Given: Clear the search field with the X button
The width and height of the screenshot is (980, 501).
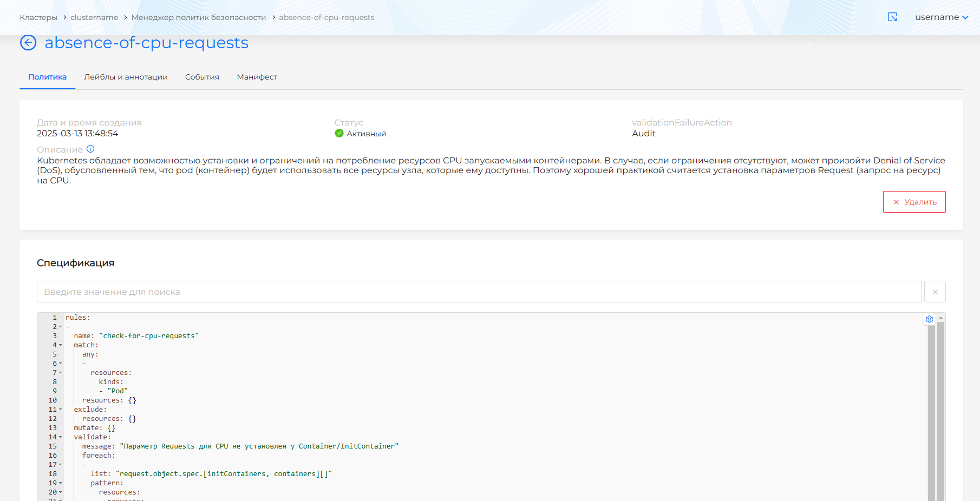Looking at the screenshot, I should 935,292.
